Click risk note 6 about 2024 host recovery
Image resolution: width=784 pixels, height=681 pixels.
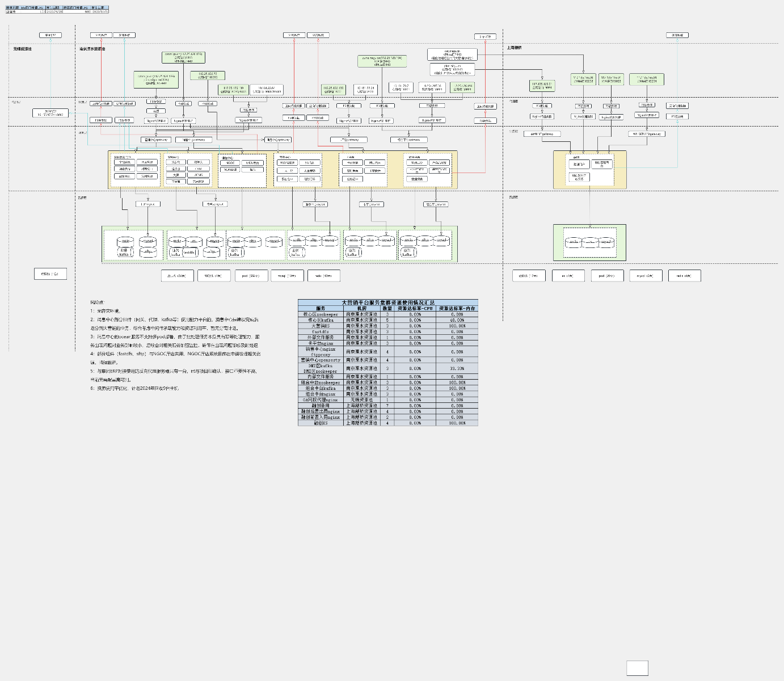[x=134, y=389]
